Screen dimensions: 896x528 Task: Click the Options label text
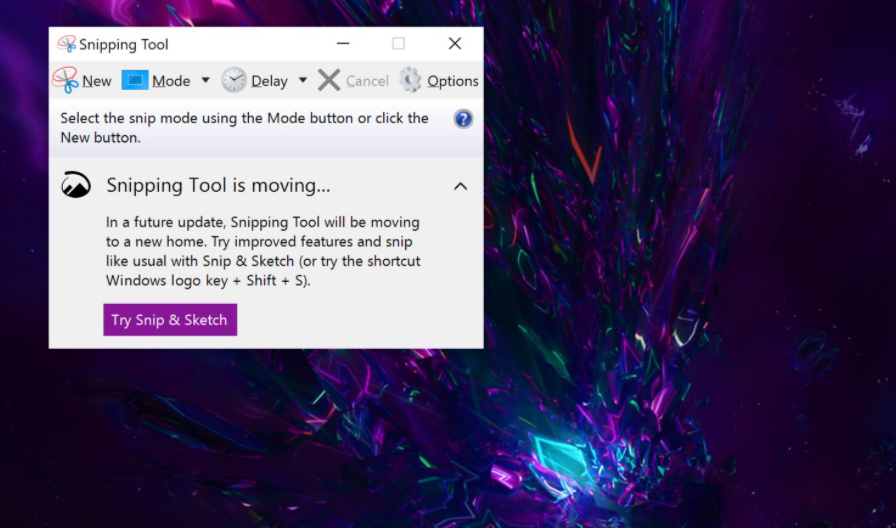coord(453,82)
